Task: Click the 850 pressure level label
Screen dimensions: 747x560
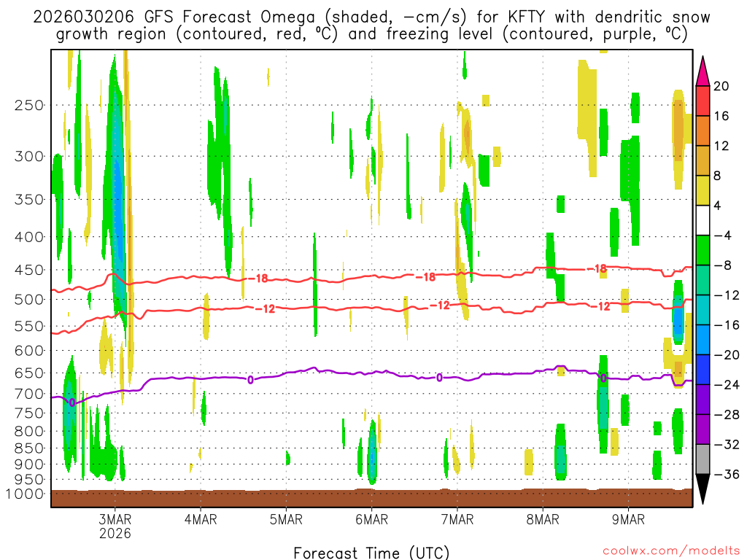Action: (29, 448)
